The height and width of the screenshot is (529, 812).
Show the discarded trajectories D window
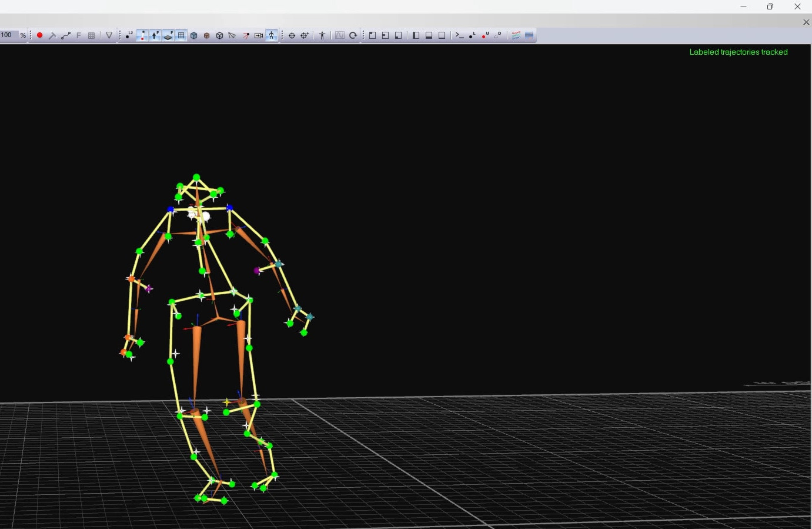(498, 35)
